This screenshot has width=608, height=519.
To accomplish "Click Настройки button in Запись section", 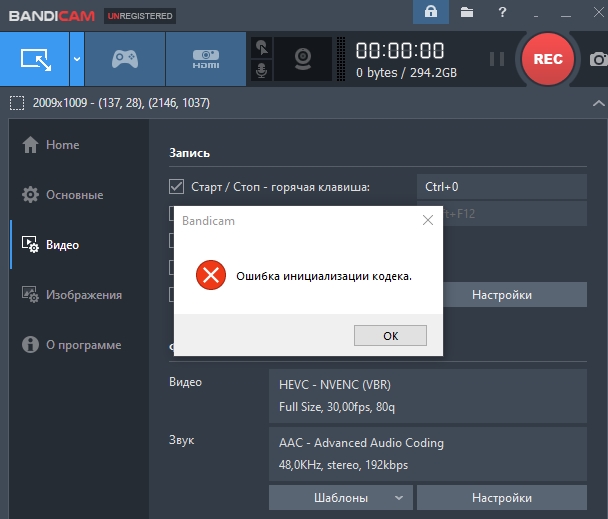I will tap(515, 295).
